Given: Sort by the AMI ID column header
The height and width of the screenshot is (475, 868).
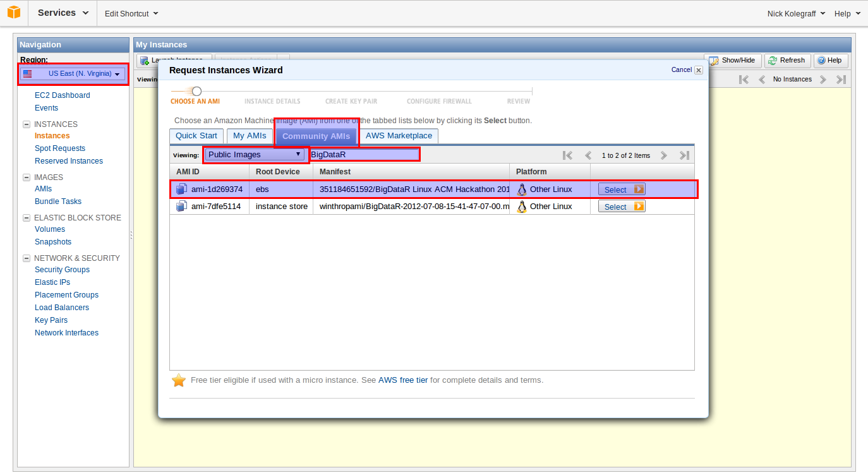Looking at the screenshot, I should [x=210, y=172].
